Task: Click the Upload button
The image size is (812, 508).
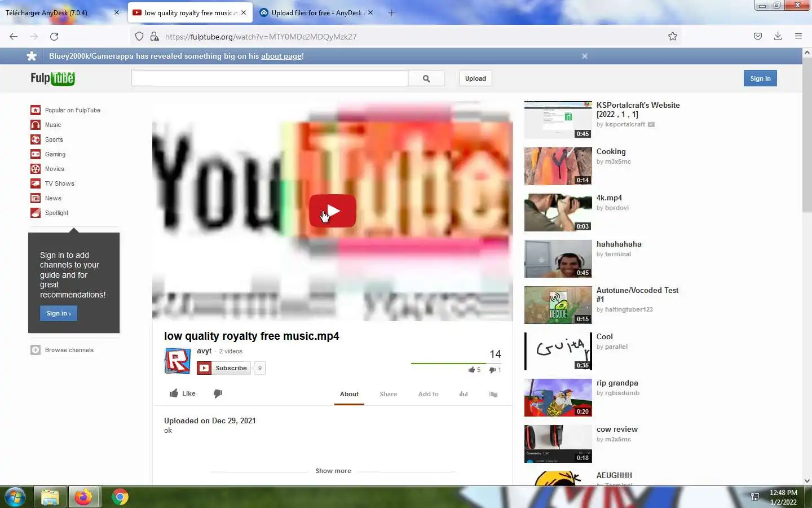Action: (x=475, y=78)
